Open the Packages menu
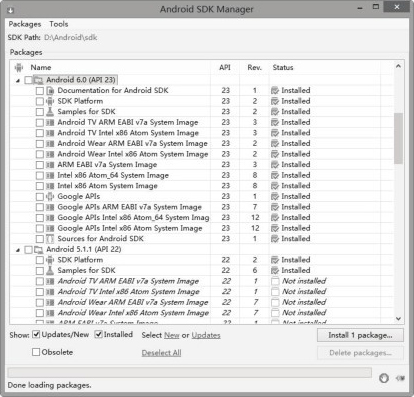This screenshot has width=414, height=397. tap(25, 24)
